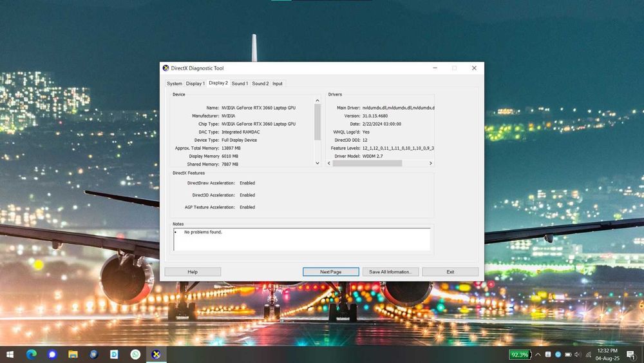Image resolution: width=644 pixels, height=363 pixels.
Task: Click Approx. Total Memory value 13897 MB
Action: 231,148
